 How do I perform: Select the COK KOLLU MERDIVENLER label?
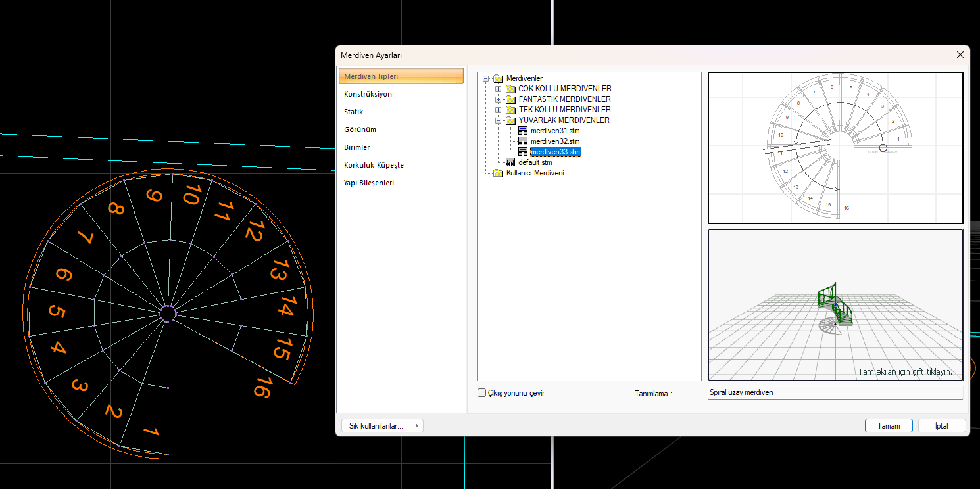(x=565, y=89)
